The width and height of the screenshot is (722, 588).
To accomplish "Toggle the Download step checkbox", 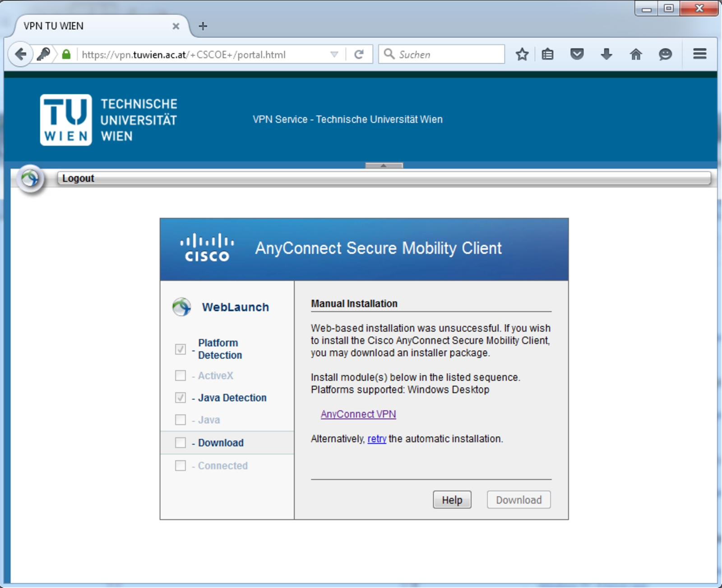I will (x=180, y=443).
